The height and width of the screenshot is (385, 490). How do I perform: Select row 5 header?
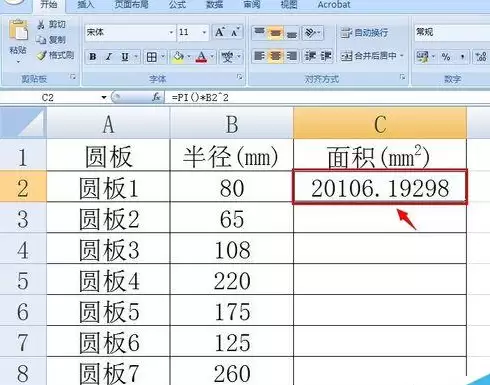click(23, 280)
